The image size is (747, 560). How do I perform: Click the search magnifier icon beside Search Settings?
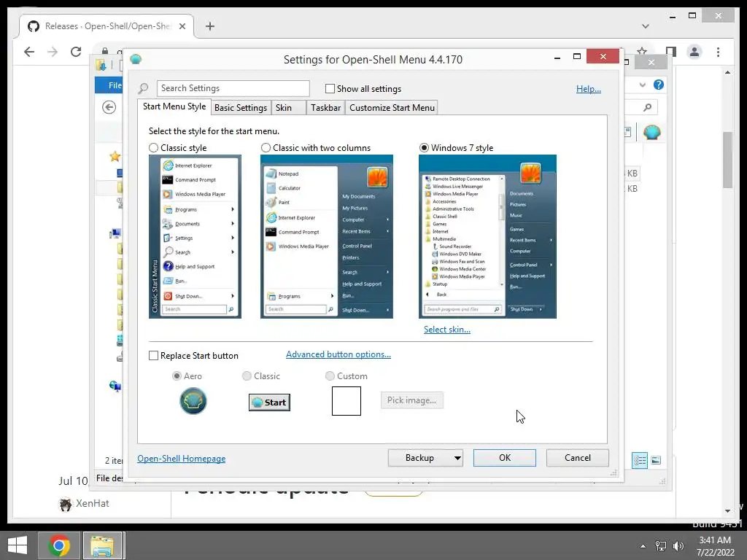pyautogui.click(x=144, y=88)
